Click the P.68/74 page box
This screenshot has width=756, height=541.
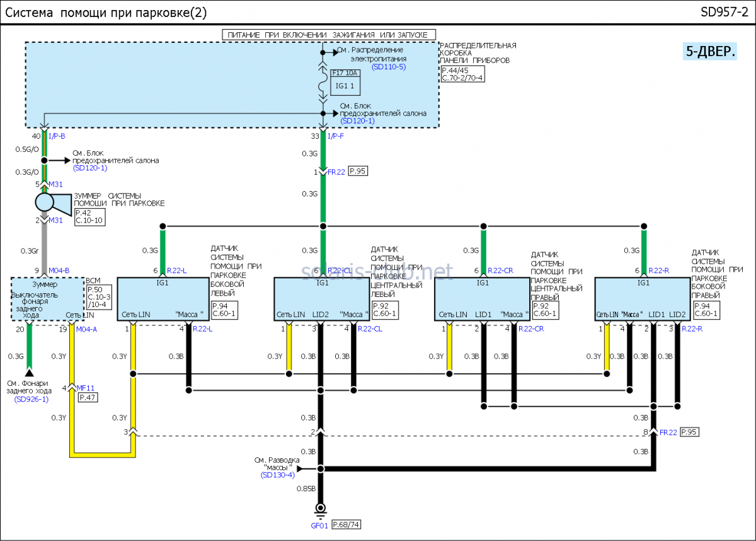point(346,525)
